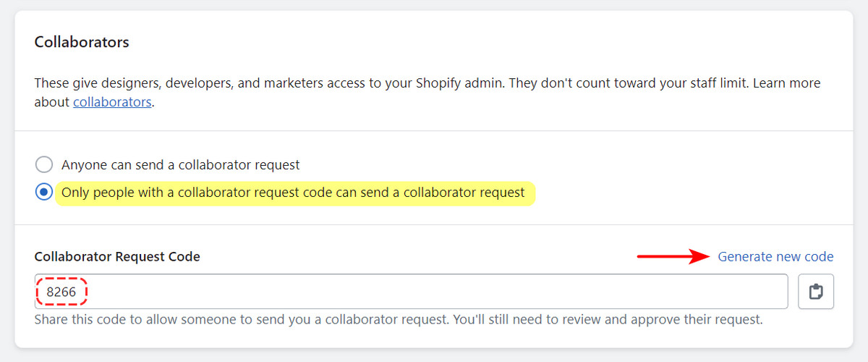Screen dimensions: 868x362
Task: Click the code value 8266
Action: [61, 292]
